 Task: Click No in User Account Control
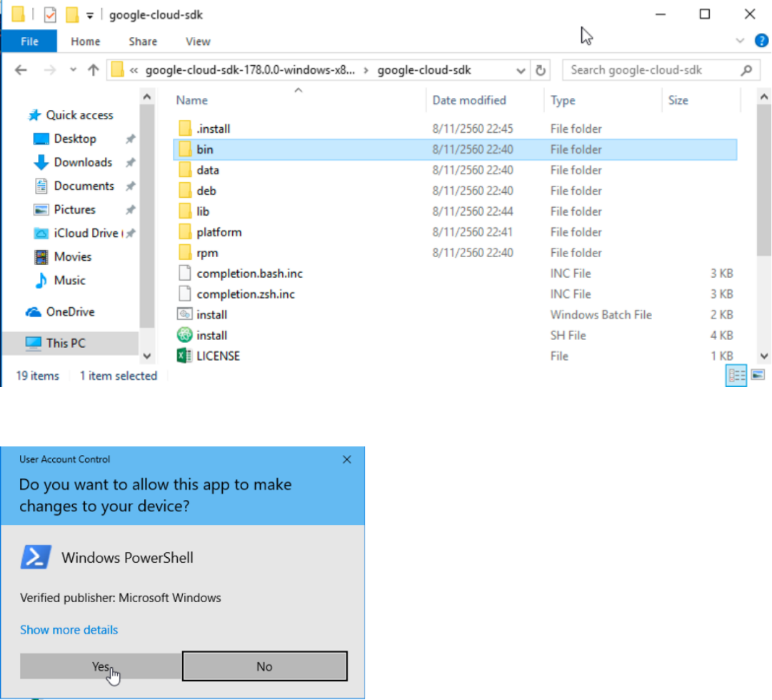click(264, 666)
